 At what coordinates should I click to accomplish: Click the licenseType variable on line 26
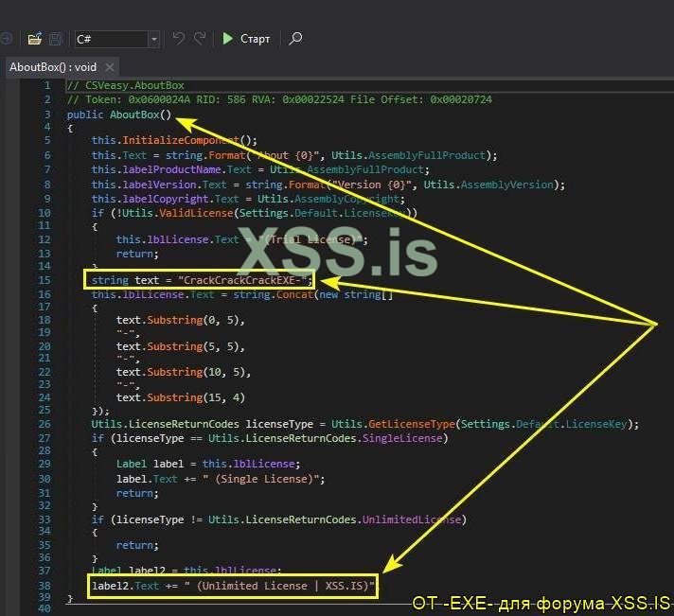[279, 425]
